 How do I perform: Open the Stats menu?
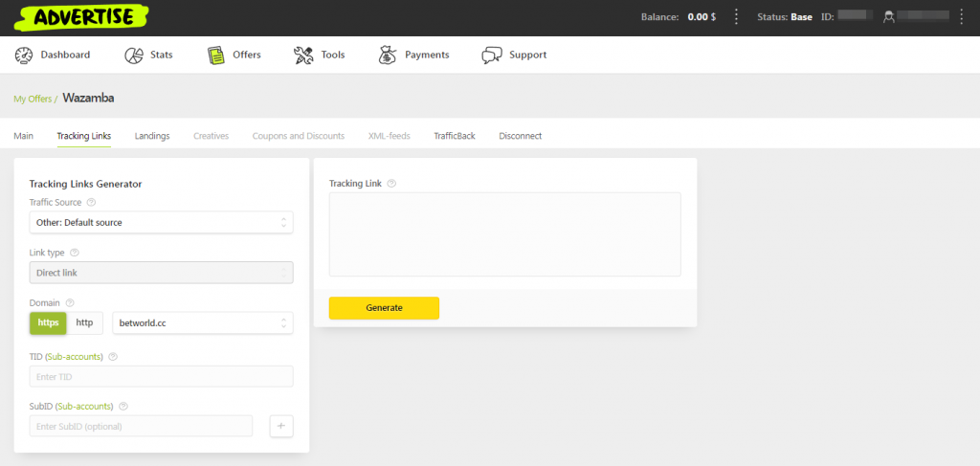tap(148, 55)
